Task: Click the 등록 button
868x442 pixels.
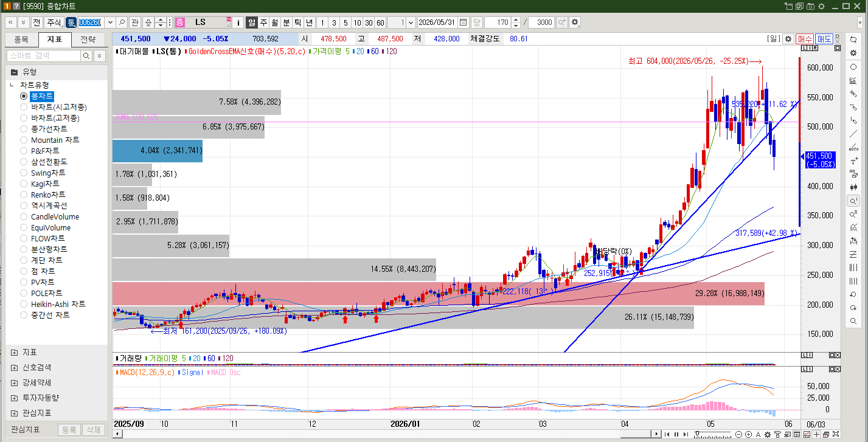Action: click(69, 430)
